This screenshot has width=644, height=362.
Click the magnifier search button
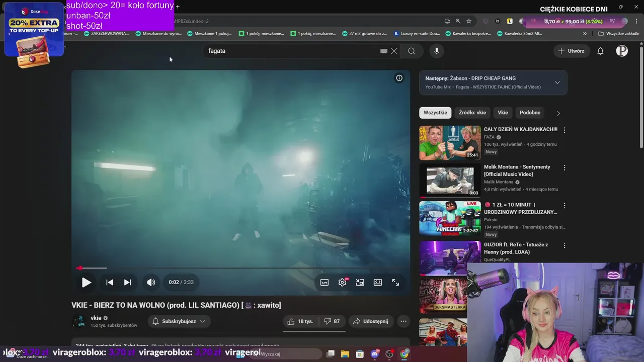tap(412, 51)
